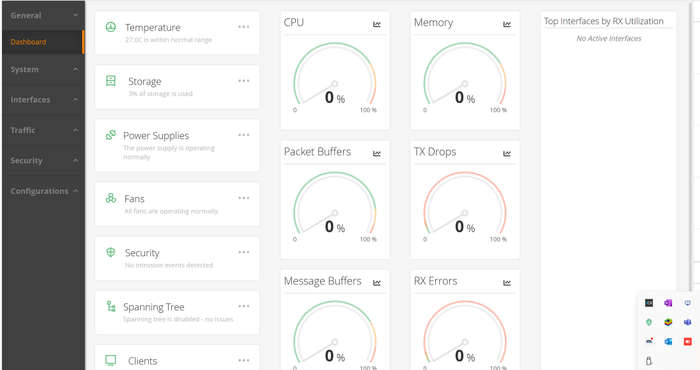Open the Security sidebar menu
Screen dimensions: 700x370
pyautogui.click(x=43, y=161)
